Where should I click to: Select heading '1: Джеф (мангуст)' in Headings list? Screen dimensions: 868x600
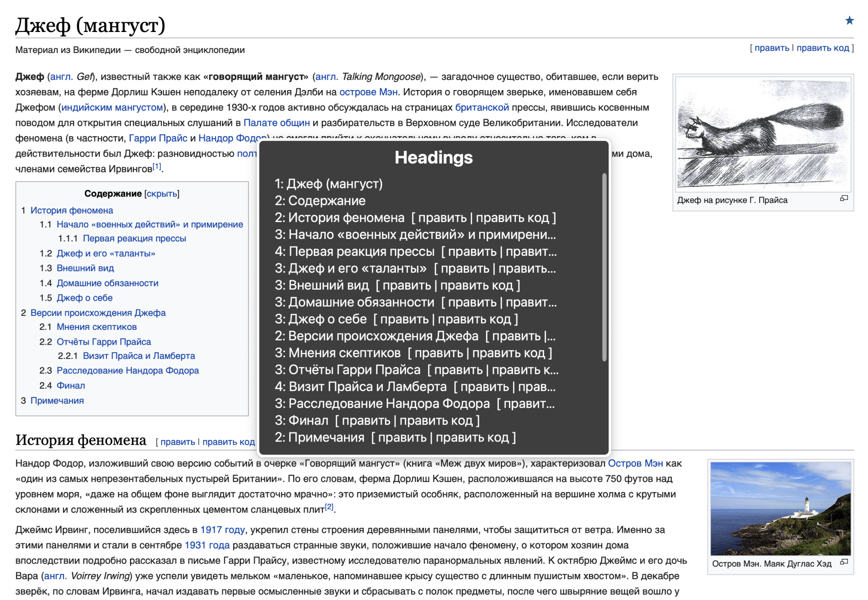click(328, 184)
